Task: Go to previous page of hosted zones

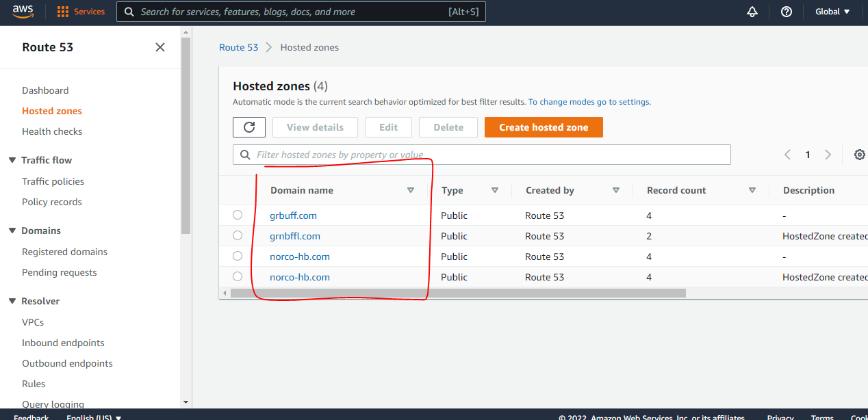Action: tap(787, 155)
